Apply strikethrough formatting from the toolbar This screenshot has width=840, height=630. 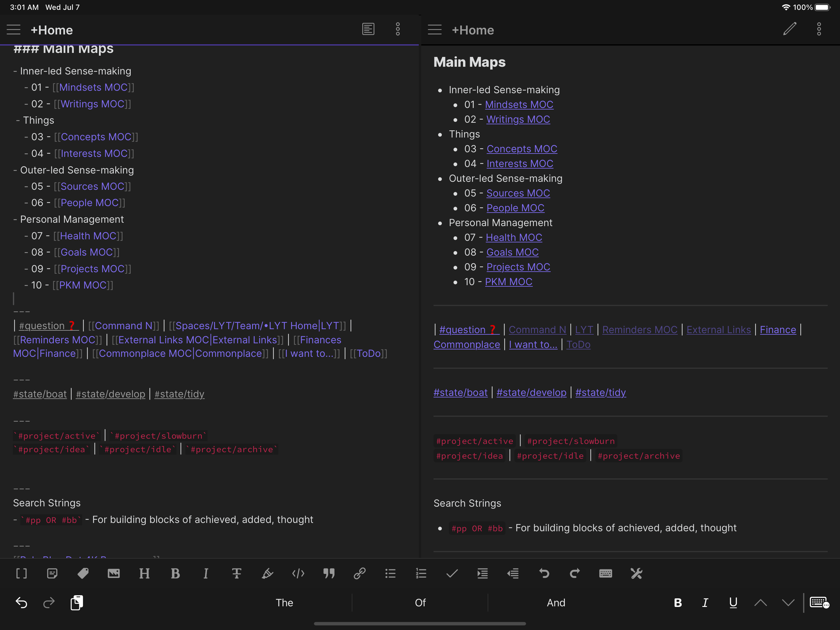click(x=236, y=574)
